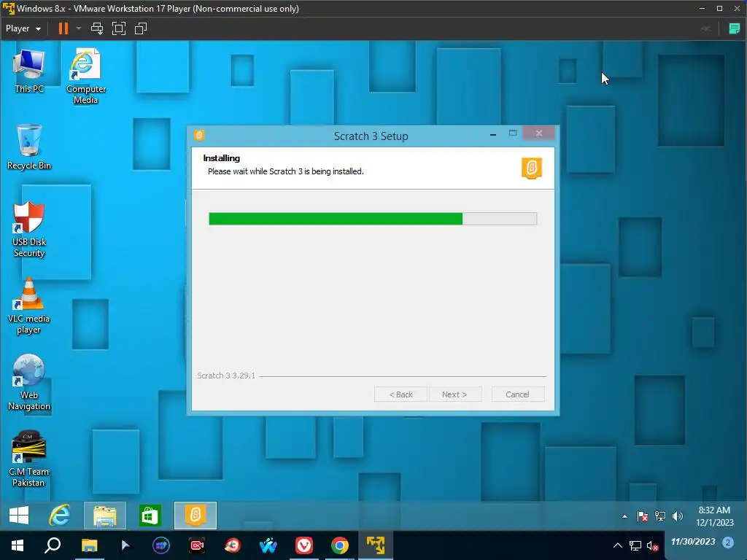Click the Cancel button in Scratch Setup
The image size is (747, 560).
(x=517, y=394)
